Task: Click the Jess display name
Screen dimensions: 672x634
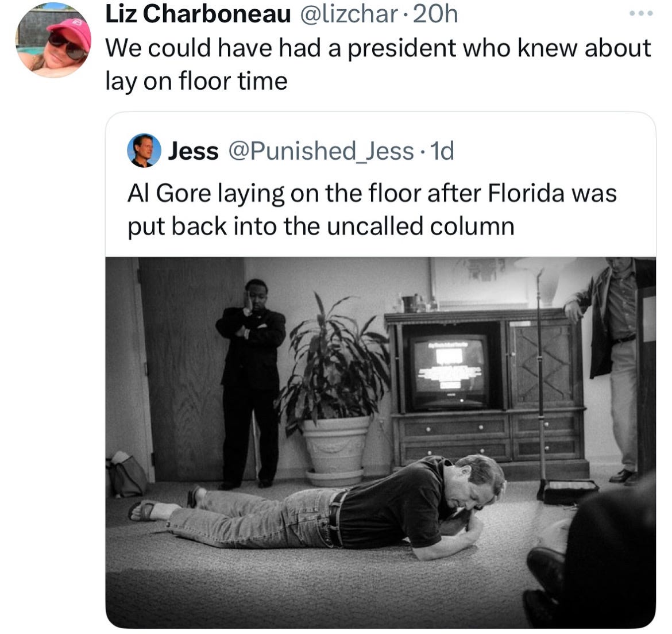Action: [x=194, y=151]
